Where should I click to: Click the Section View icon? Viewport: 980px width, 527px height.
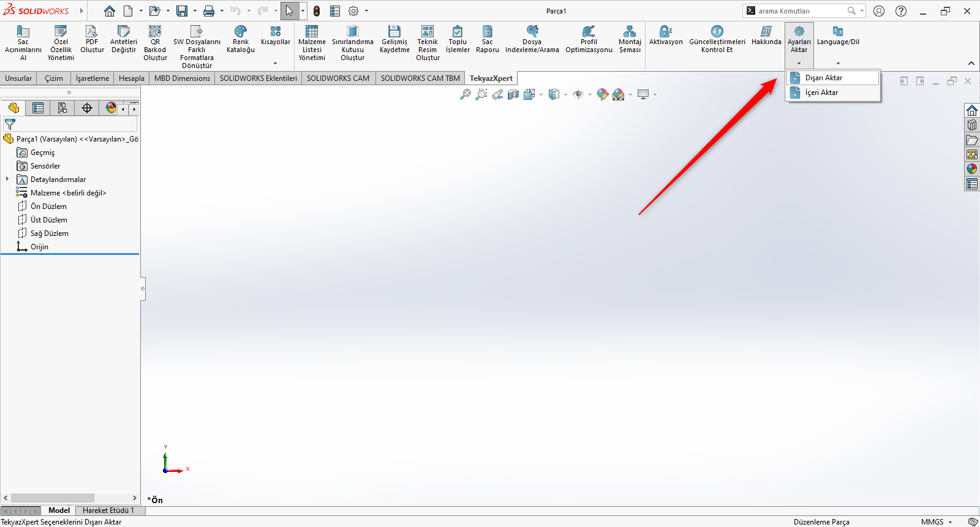pos(513,94)
